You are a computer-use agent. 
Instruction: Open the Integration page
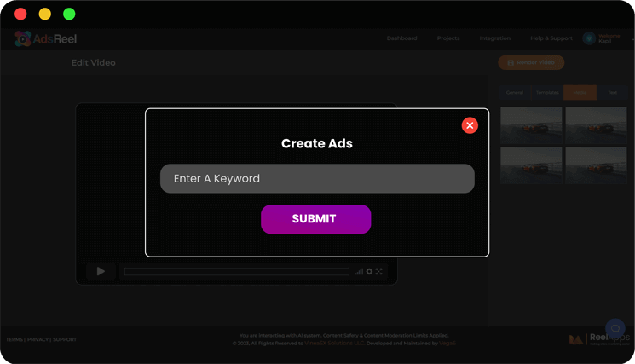pyautogui.click(x=494, y=38)
